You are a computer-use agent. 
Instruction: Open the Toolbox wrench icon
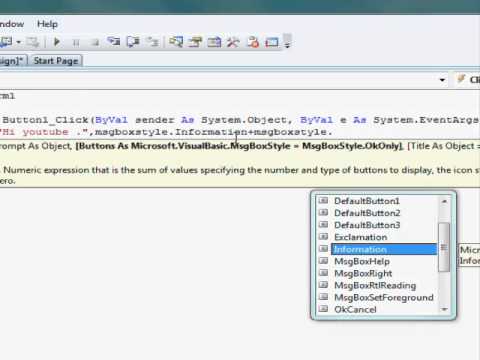[x=233, y=42]
